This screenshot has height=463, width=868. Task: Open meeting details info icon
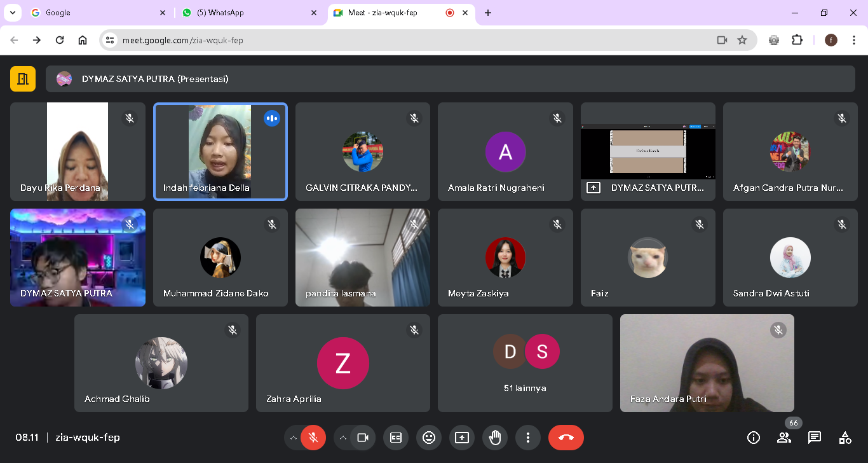pyautogui.click(x=754, y=438)
